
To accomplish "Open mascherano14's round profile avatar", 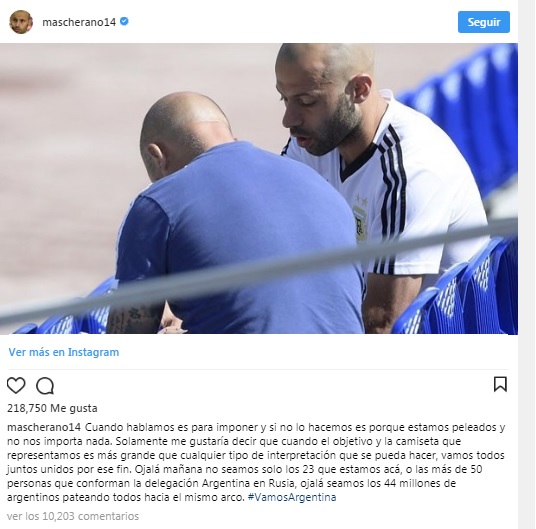I will [21, 22].
